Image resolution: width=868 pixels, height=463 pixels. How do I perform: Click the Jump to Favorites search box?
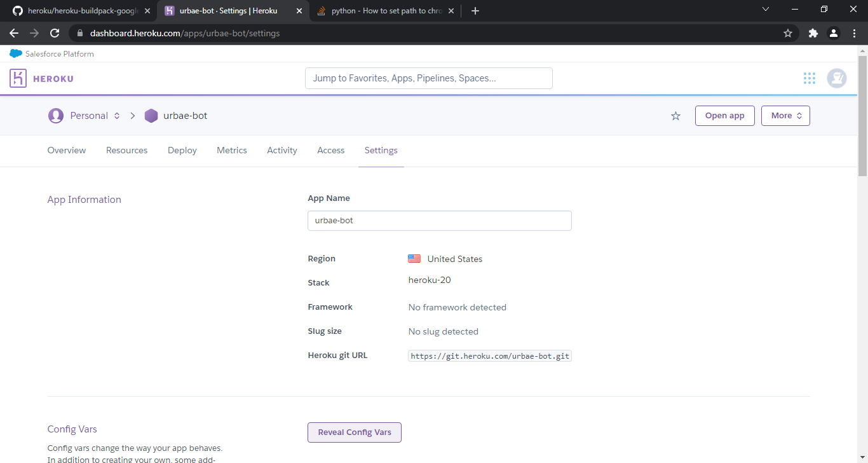click(428, 78)
